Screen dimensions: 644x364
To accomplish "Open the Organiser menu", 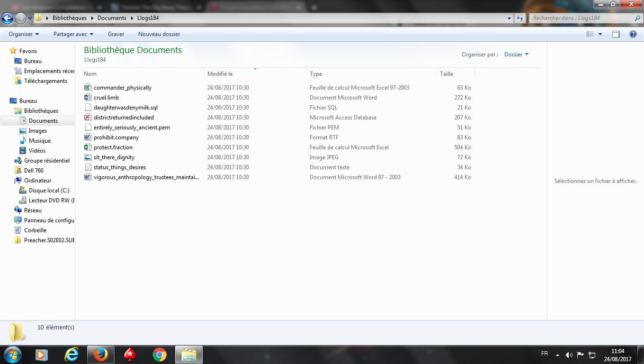I will [24, 34].
